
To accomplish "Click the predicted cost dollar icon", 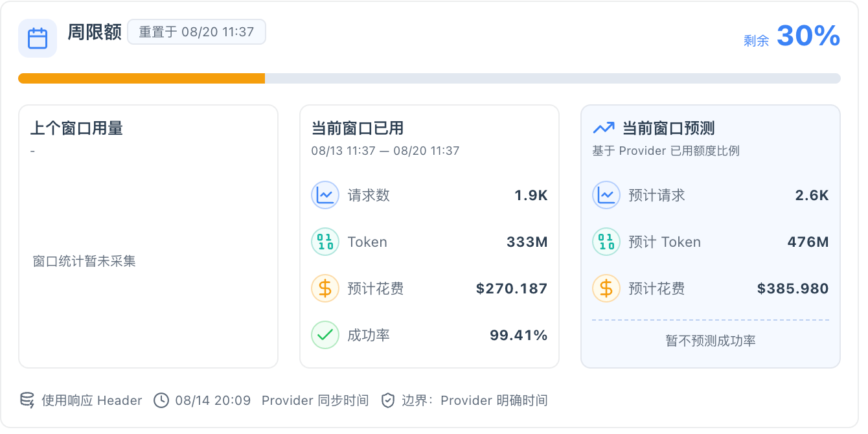I will point(606,288).
